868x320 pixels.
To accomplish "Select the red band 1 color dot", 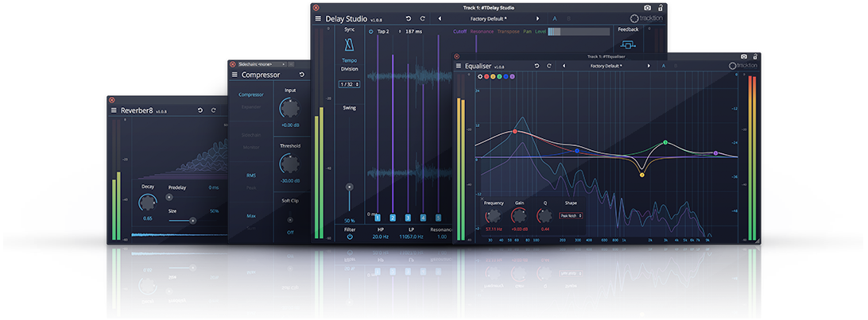I will point(486,76).
